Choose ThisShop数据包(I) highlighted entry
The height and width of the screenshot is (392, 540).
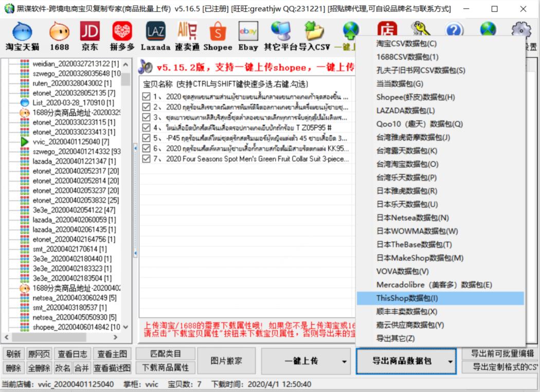440,298
